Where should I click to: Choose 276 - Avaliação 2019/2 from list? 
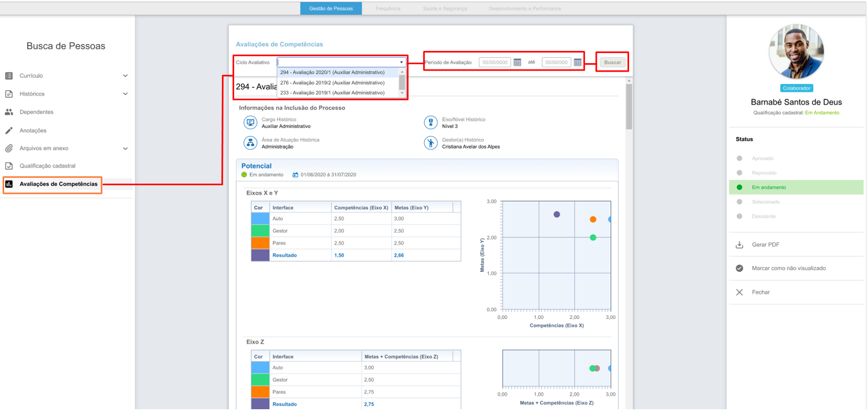pos(332,83)
